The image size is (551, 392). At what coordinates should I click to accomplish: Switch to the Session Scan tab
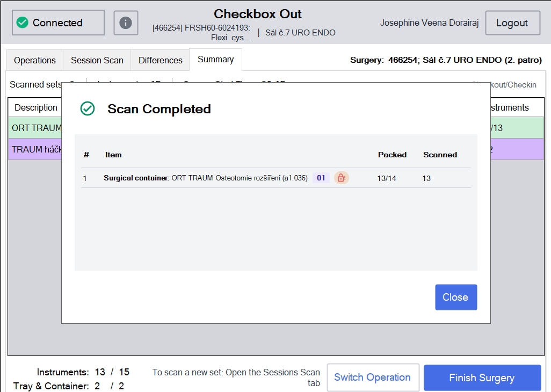97,61
